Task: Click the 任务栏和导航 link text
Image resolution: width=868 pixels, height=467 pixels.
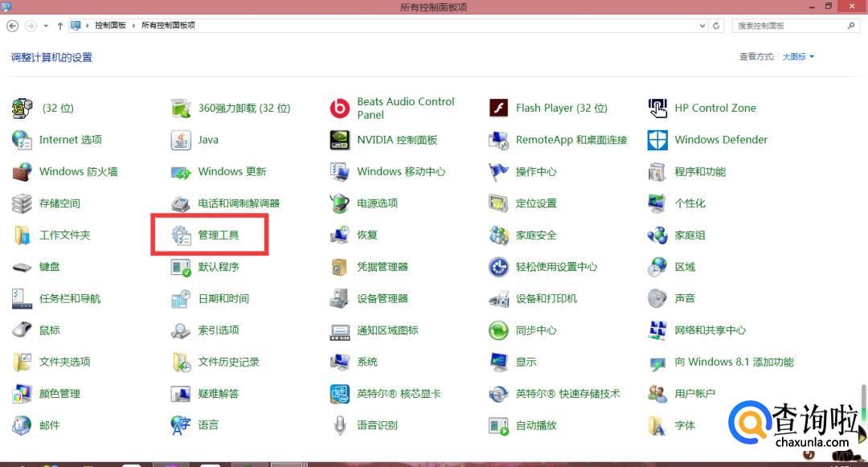Action: click(70, 299)
